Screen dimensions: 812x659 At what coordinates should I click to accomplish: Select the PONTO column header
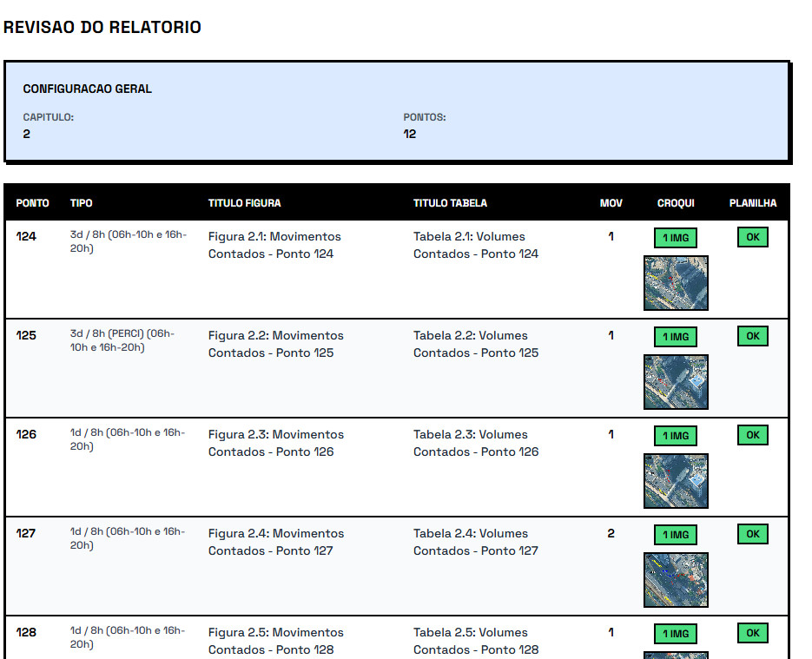click(33, 203)
